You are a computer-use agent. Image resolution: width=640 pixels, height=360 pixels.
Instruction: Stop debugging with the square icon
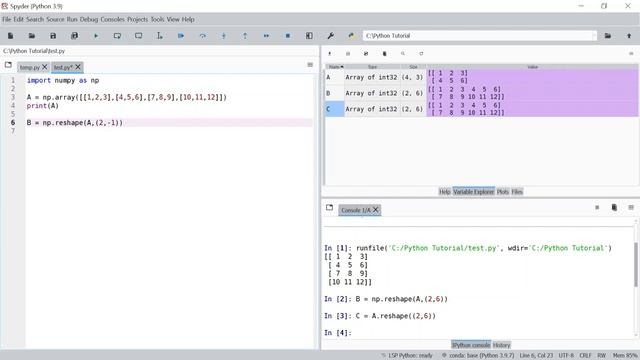pos(288,36)
